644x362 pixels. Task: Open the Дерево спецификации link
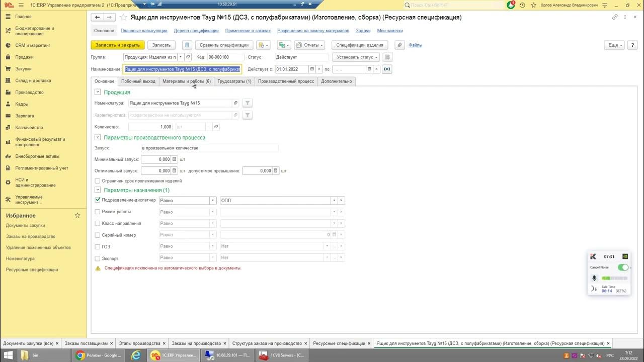(196, 31)
